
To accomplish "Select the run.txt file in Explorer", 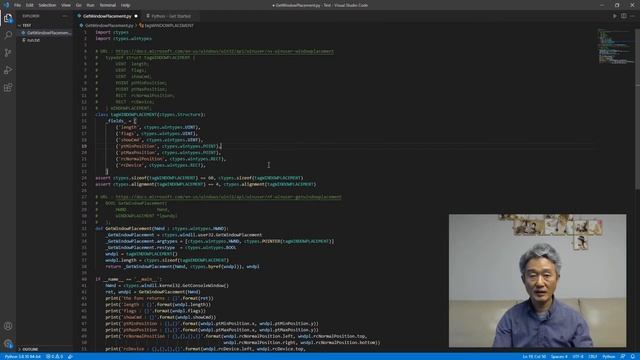I will pos(33,40).
